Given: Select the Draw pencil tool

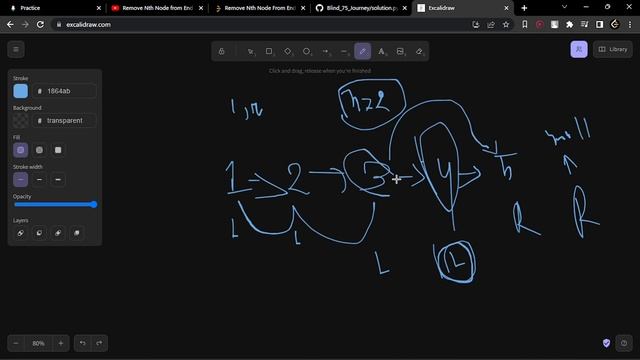Looking at the screenshot, I should (x=362, y=51).
